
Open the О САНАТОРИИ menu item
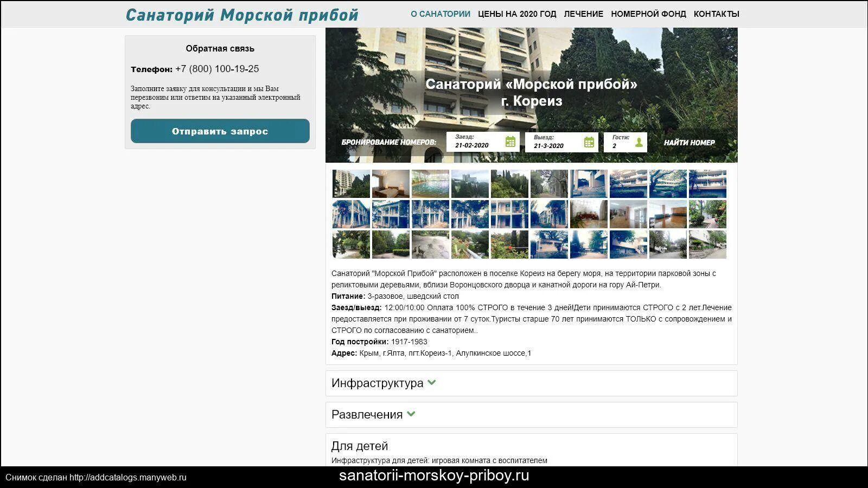pos(441,14)
